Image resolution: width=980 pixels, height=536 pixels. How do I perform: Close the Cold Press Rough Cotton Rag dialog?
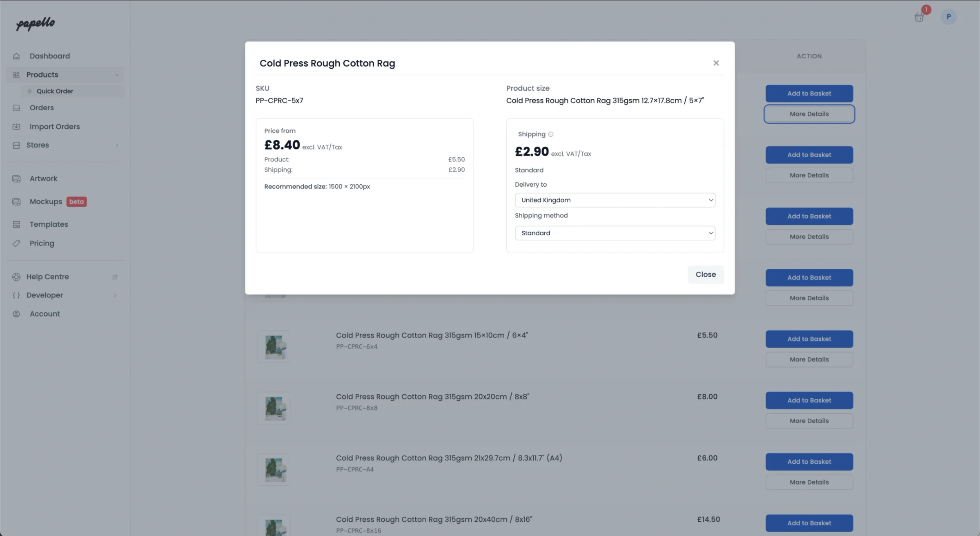tap(716, 63)
